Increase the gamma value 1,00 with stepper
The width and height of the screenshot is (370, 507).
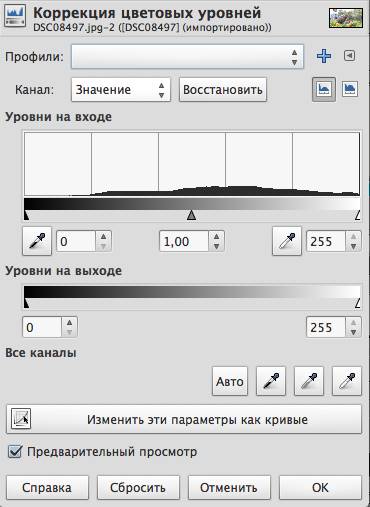tap(217, 236)
